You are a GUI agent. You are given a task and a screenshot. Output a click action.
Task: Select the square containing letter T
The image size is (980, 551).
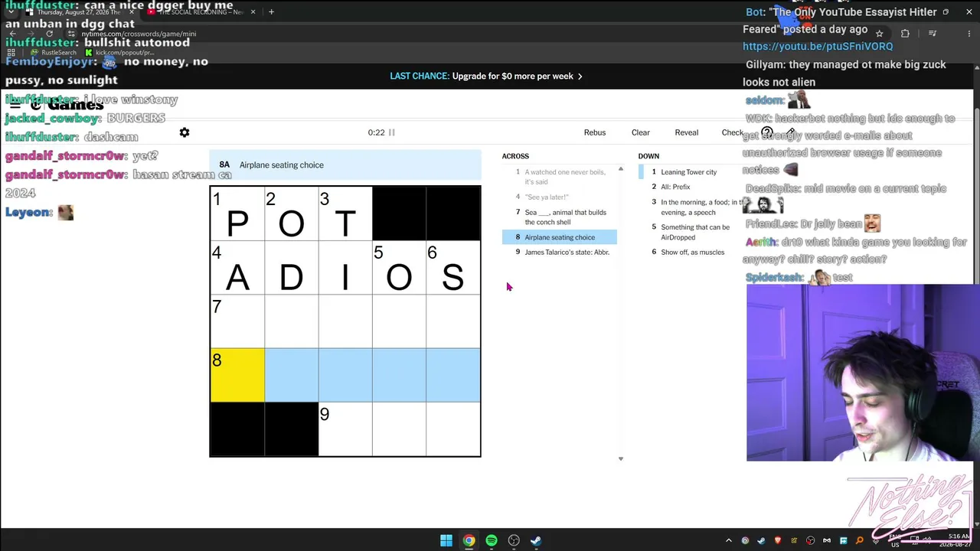pos(345,214)
